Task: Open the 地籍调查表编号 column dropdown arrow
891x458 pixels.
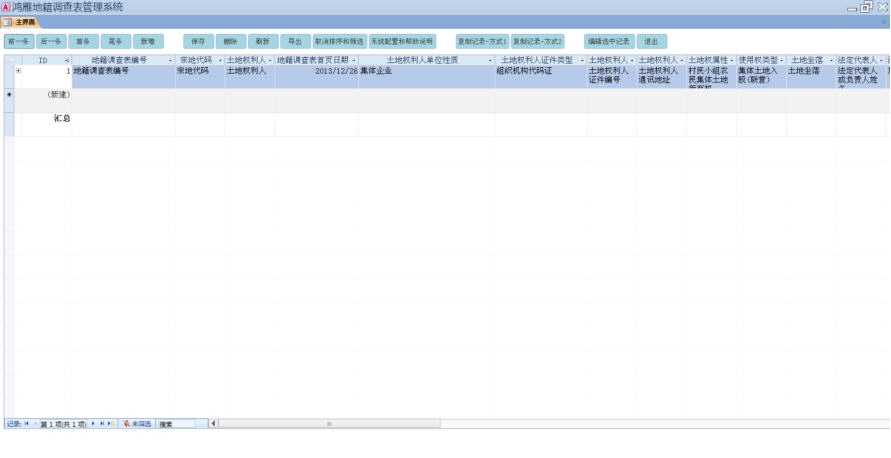Action: click(x=170, y=60)
